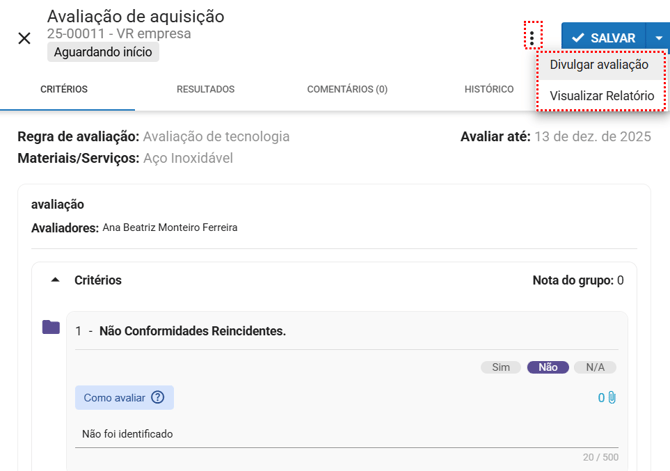
Task: Click the checkmark icon on Salvar button
Action: 578,38
